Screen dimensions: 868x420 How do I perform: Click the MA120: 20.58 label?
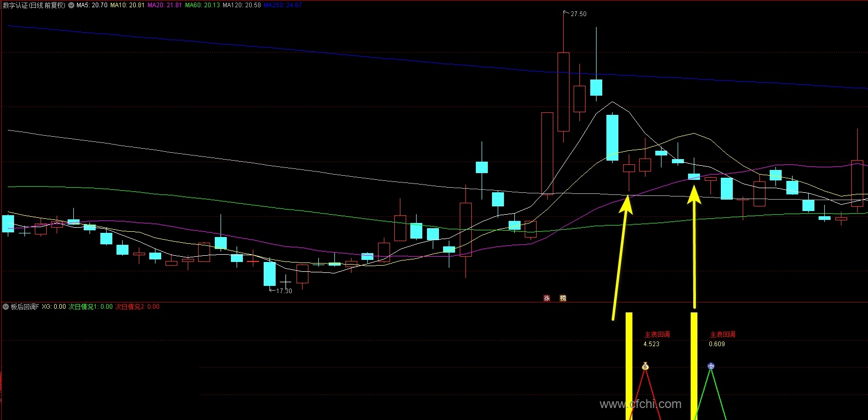242,5
